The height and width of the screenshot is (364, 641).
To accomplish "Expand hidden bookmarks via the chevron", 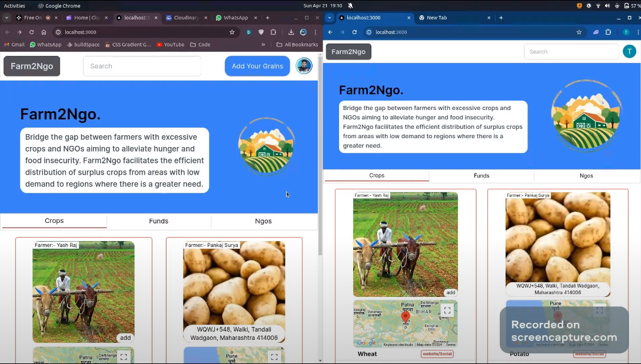I will pos(263,44).
